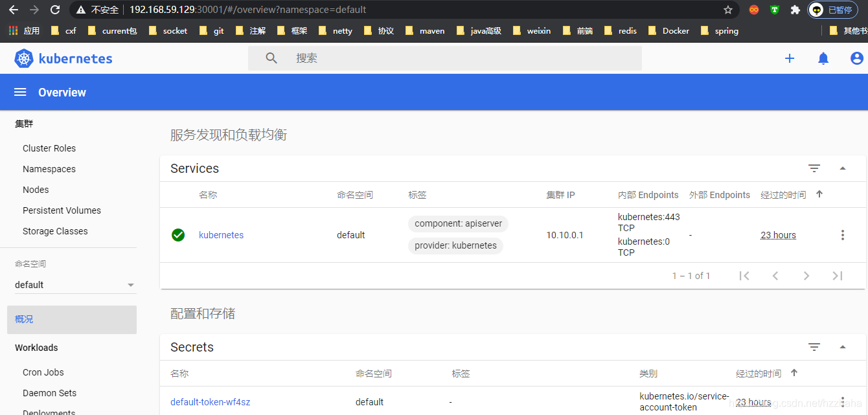Screen dimensions: 868x415
Task: Click the browser forward arrow
Action: pyautogui.click(x=34, y=10)
